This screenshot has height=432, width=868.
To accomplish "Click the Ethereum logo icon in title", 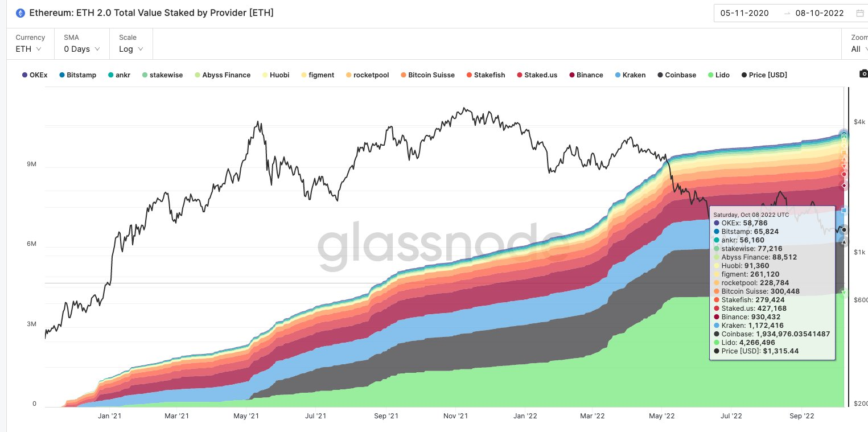I will [20, 13].
